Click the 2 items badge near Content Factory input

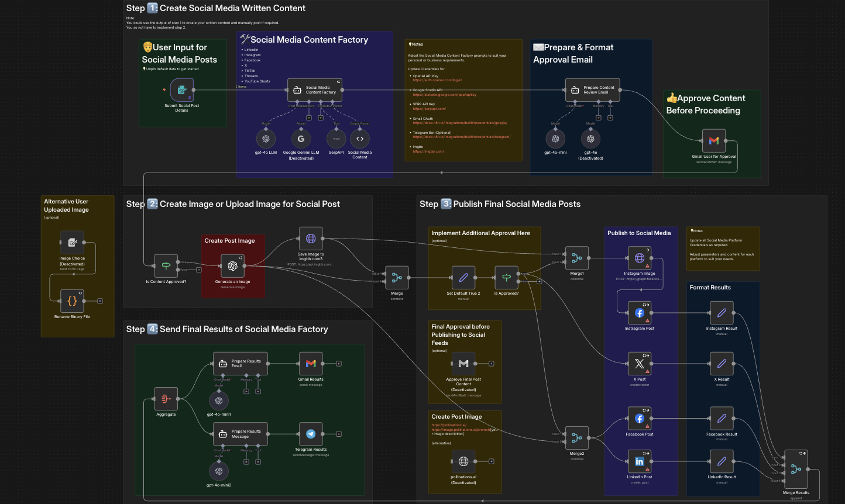tap(241, 87)
